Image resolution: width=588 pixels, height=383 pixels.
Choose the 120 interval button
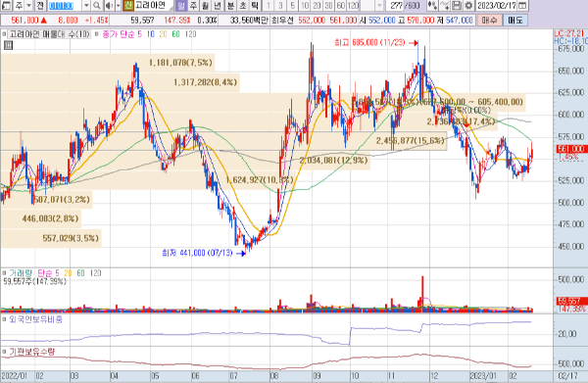(353, 6)
